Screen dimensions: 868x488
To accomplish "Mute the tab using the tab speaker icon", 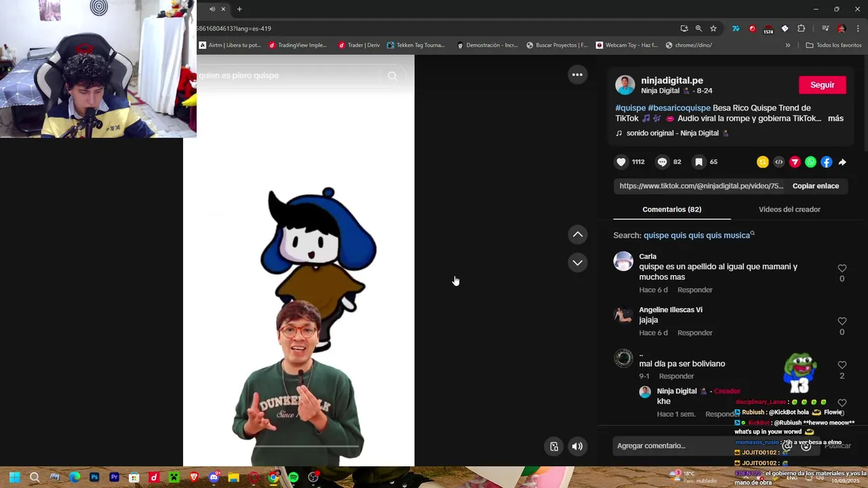I will click(x=212, y=9).
